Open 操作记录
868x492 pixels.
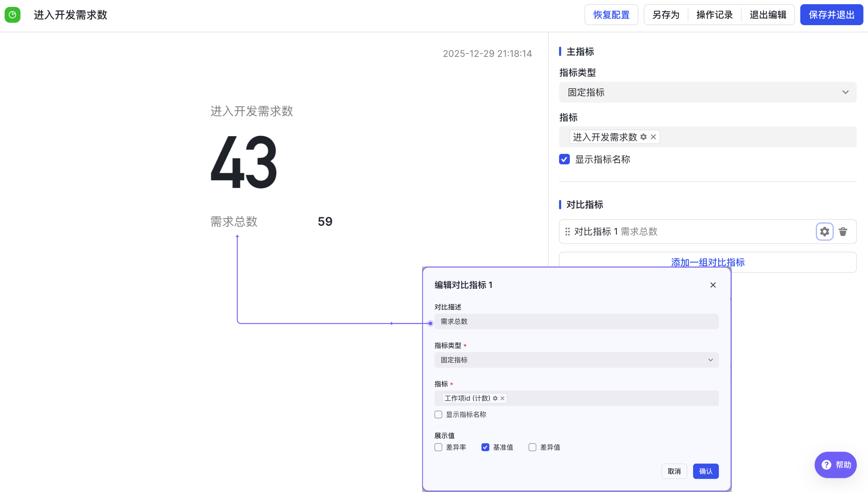(x=714, y=15)
